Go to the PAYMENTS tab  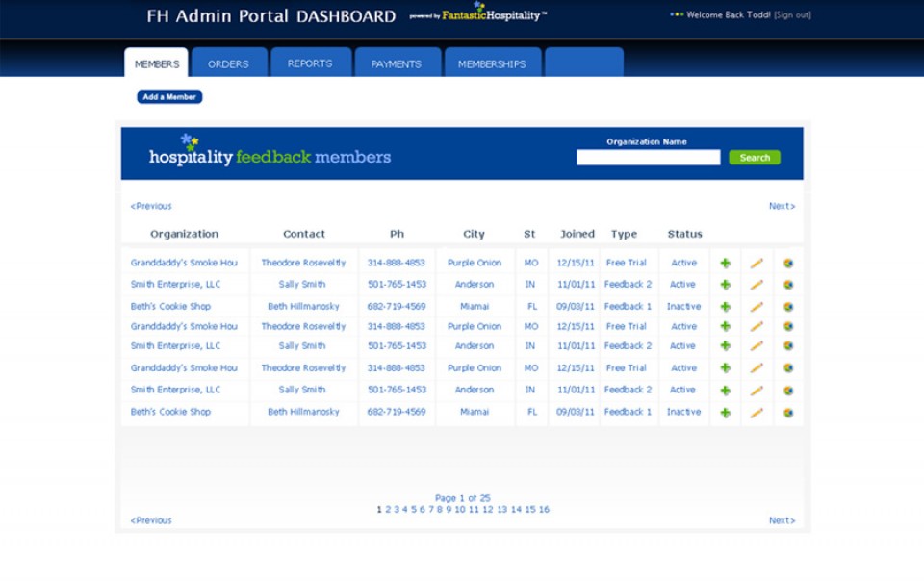pyautogui.click(x=397, y=64)
